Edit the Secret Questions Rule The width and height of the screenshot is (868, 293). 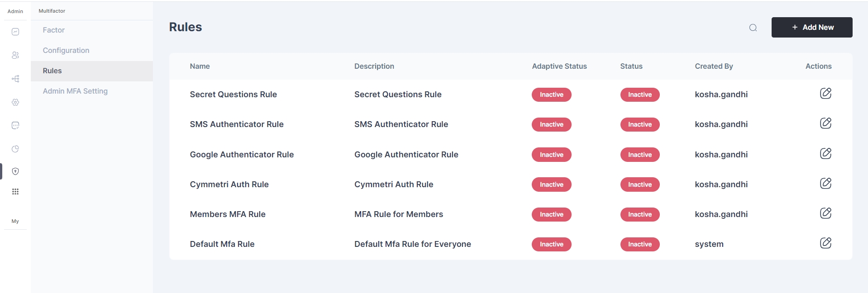point(825,94)
